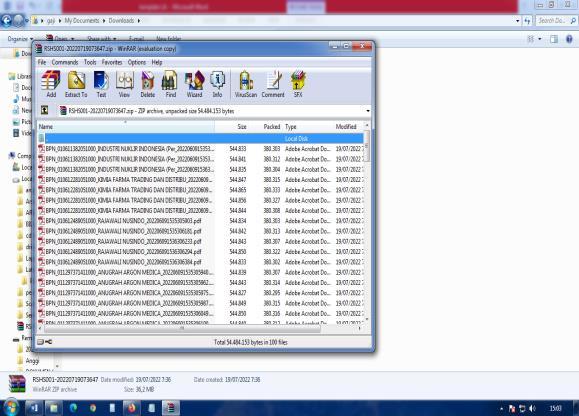The height and width of the screenshot is (416, 579).
Task: Open Explorer address history dropdown
Action: pyautogui.click(x=517, y=21)
